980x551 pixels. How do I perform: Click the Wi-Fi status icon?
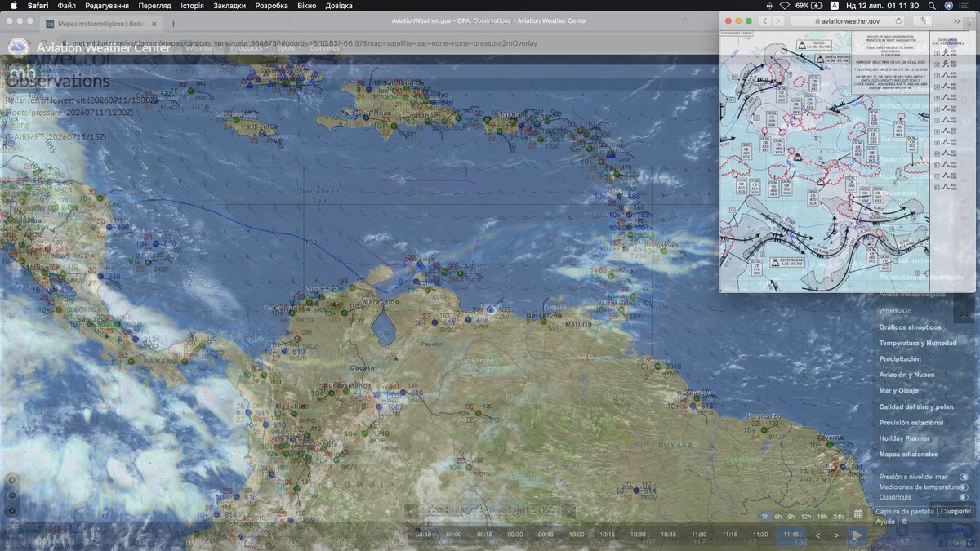click(784, 5)
